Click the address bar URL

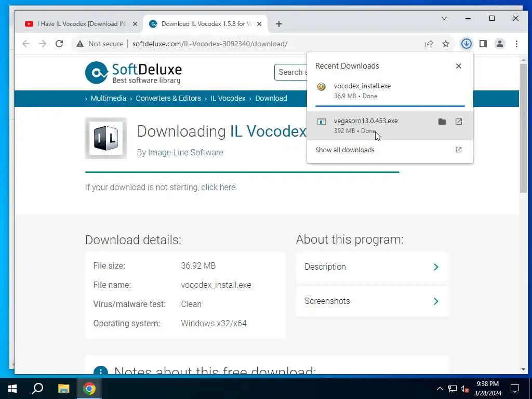[x=210, y=44]
